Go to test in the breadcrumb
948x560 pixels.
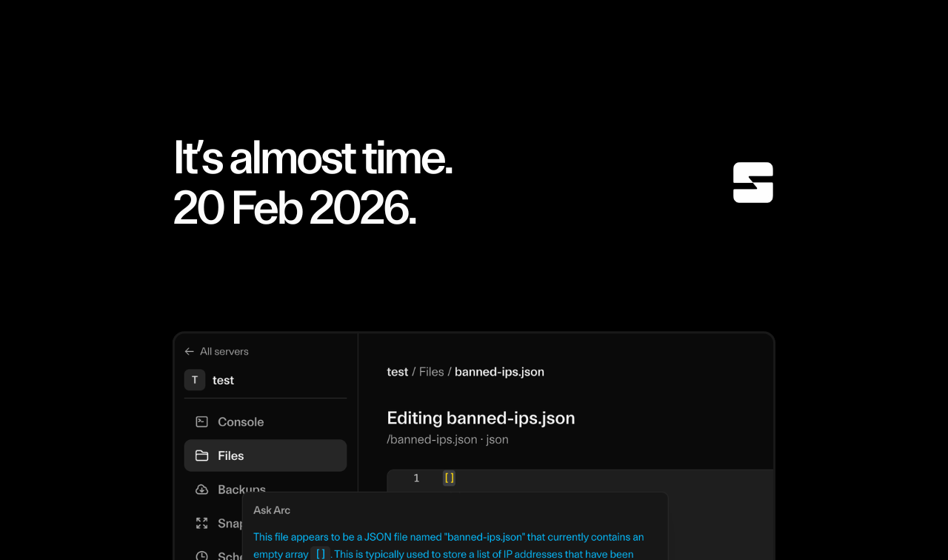(x=397, y=372)
